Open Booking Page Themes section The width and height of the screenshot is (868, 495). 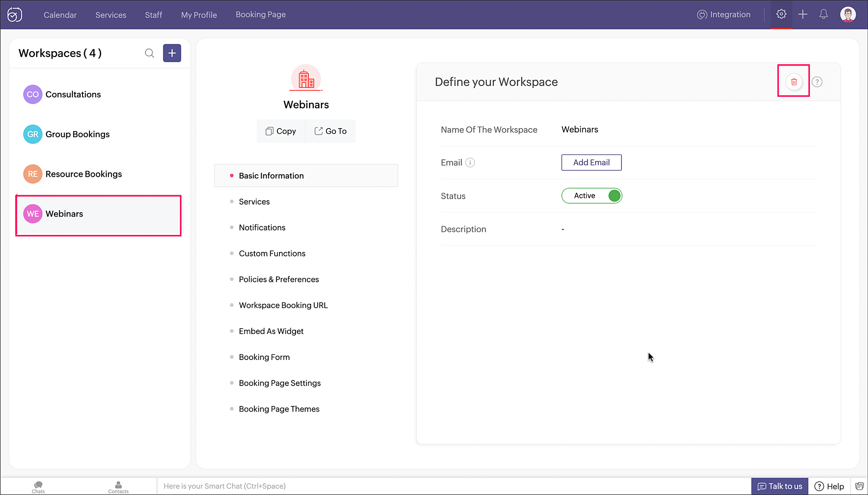(x=279, y=409)
